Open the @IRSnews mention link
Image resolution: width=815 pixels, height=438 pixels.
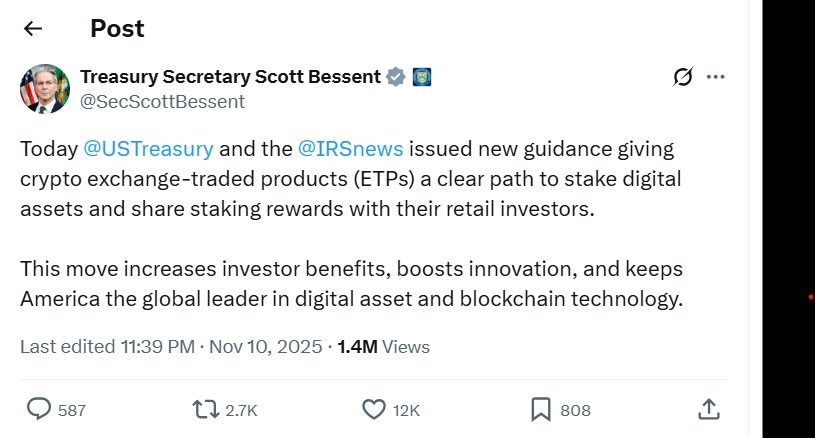coord(351,149)
